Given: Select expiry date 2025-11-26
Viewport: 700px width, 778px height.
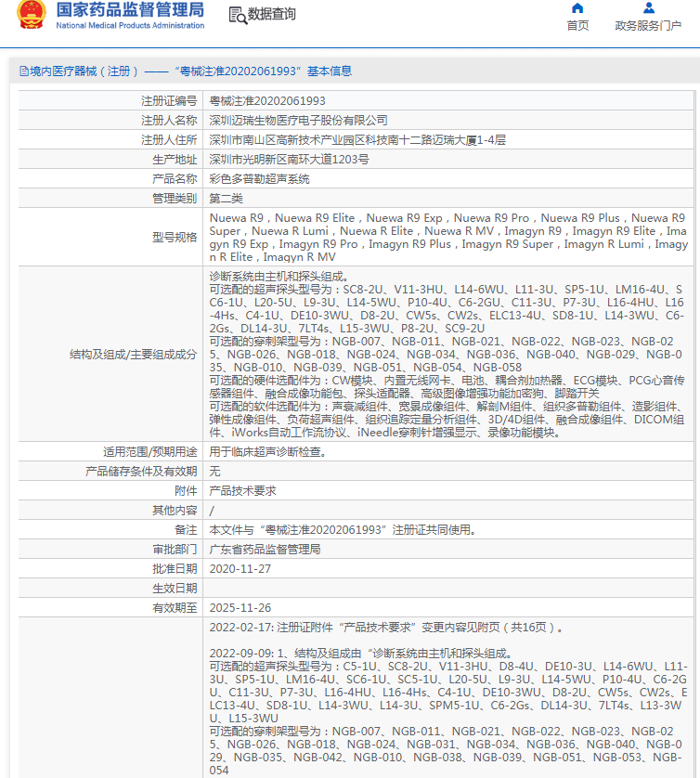Looking at the screenshot, I should 240,608.
